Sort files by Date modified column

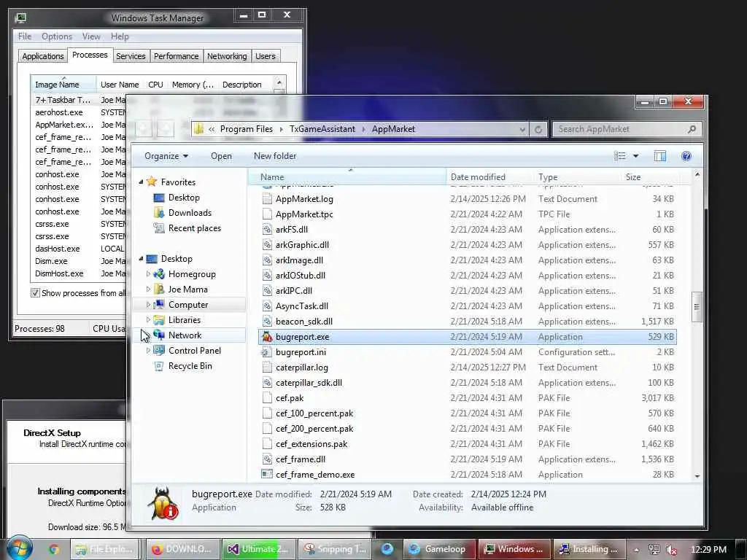[x=489, y=177]
